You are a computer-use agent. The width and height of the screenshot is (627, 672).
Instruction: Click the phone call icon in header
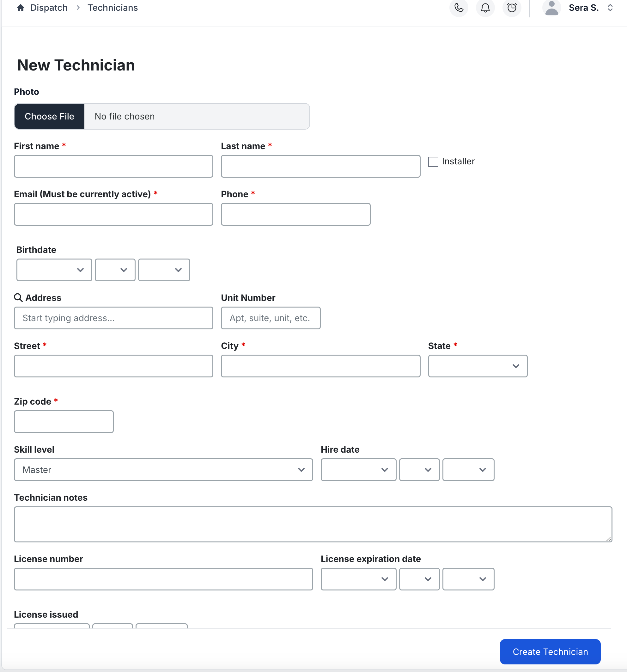click(459, 8)
